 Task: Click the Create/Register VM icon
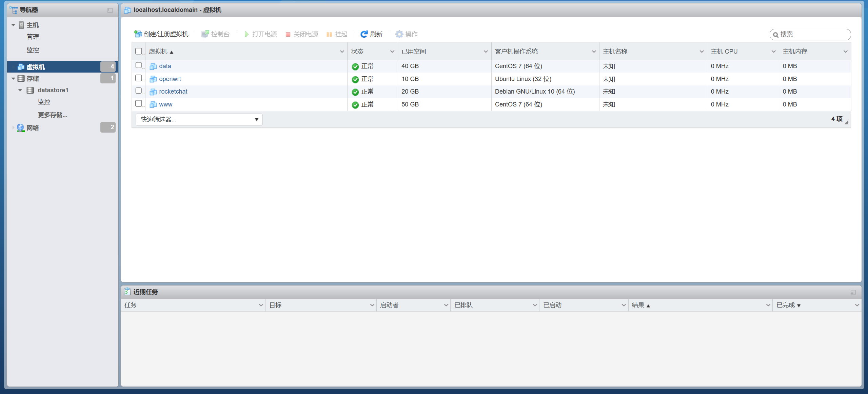point(138,34)
